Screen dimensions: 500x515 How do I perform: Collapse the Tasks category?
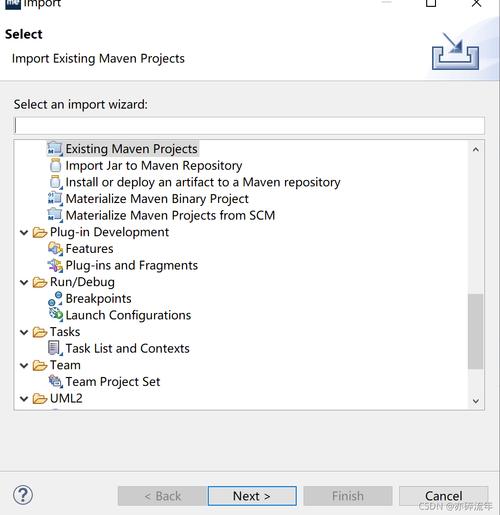point(24,332)
